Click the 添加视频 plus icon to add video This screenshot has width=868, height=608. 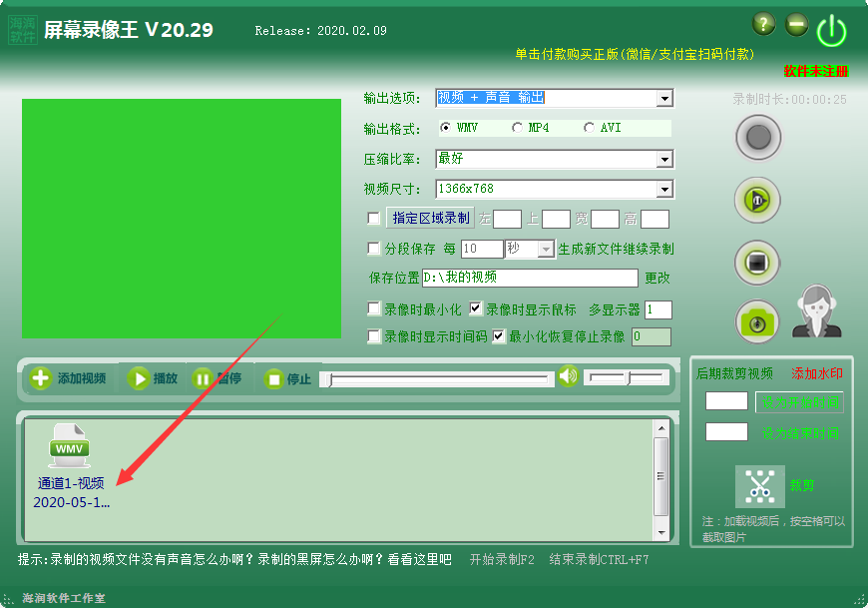click(40, 377)
